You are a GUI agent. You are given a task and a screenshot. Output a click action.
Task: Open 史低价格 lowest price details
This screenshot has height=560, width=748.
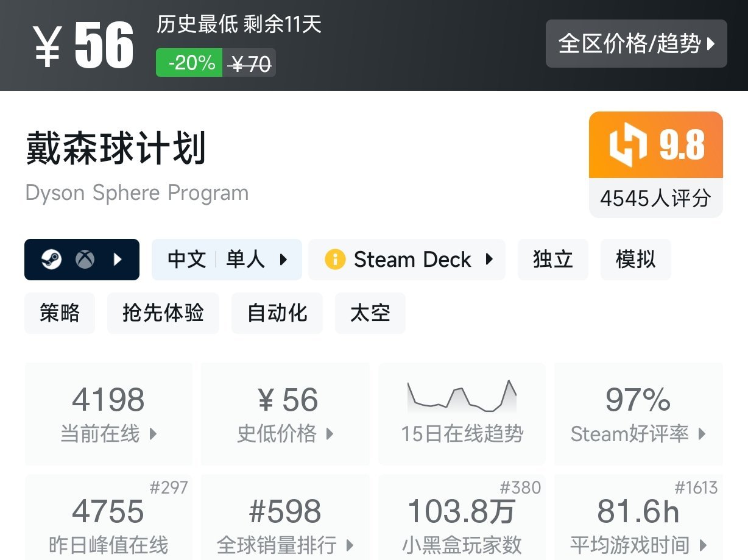tap(285, 414)
